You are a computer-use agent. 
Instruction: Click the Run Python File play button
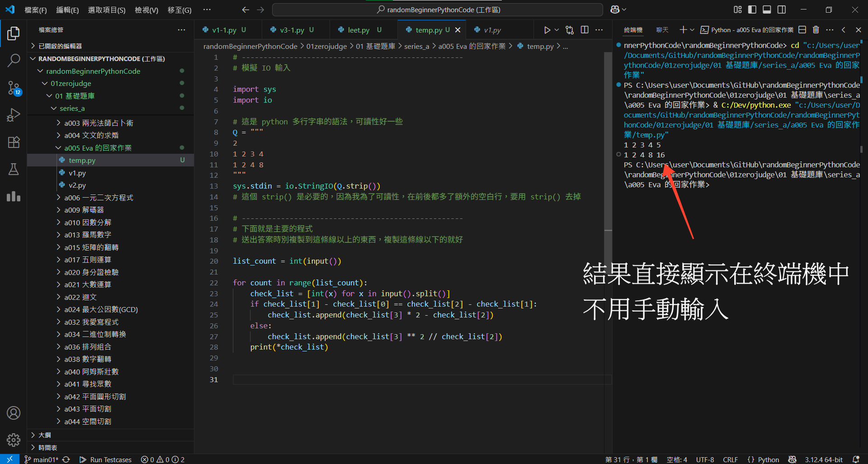[x=547, y=30]
